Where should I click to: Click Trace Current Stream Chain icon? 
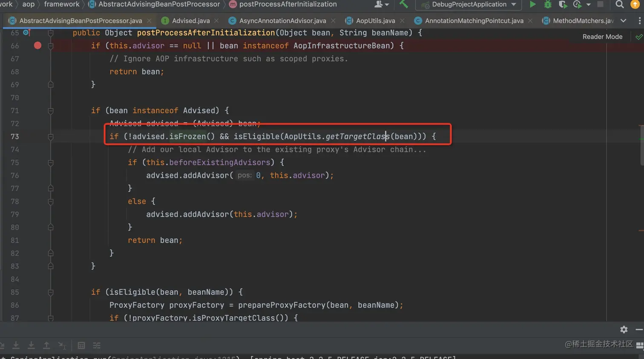(x=97, y=345)
